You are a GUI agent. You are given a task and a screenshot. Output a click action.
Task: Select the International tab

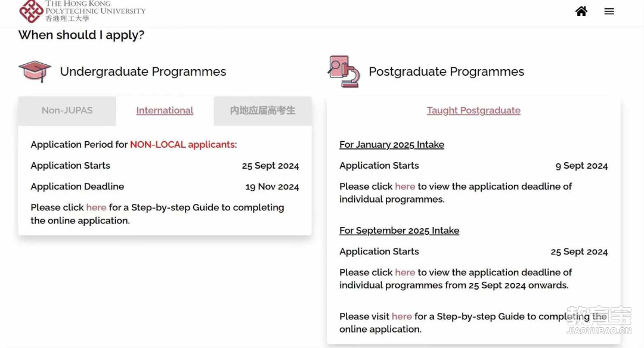click(165, 110)
